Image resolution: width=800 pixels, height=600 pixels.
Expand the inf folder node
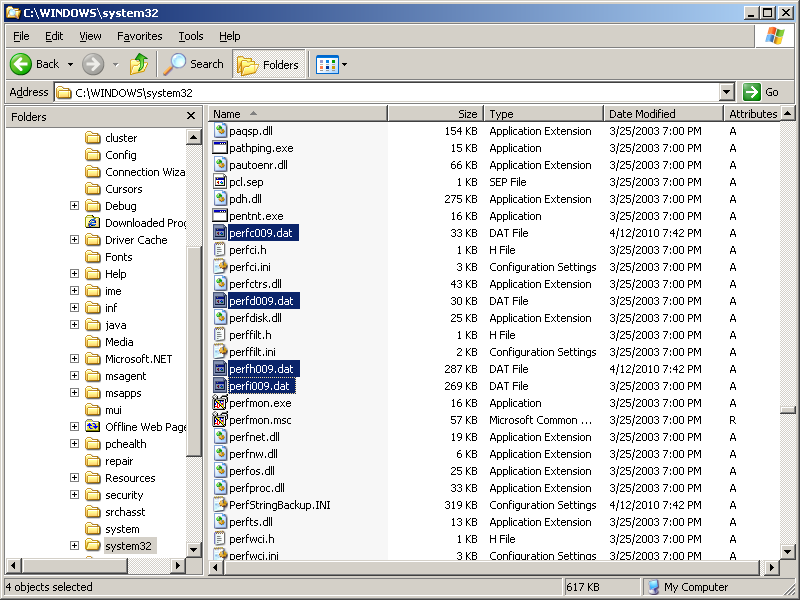click(74, 308)
